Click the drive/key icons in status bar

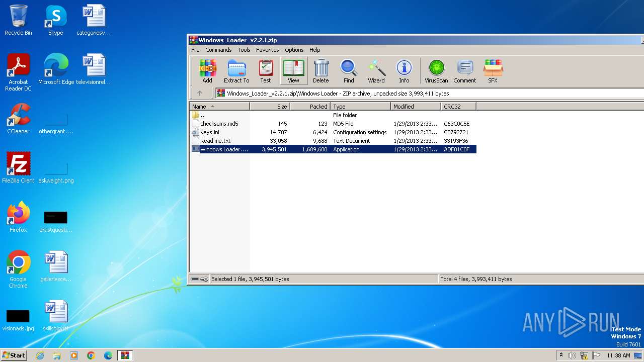pos(200,279)
